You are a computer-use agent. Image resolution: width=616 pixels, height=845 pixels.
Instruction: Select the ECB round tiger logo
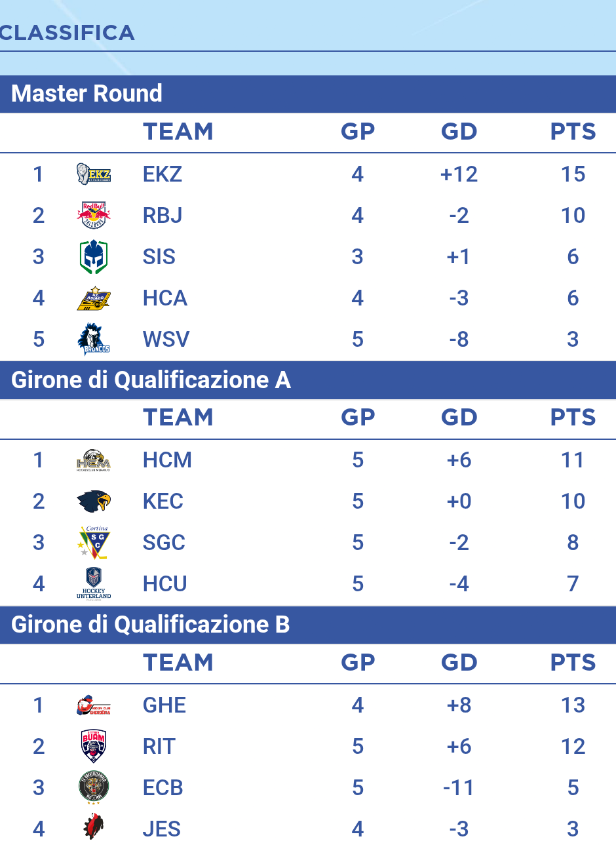click(93, 787)
